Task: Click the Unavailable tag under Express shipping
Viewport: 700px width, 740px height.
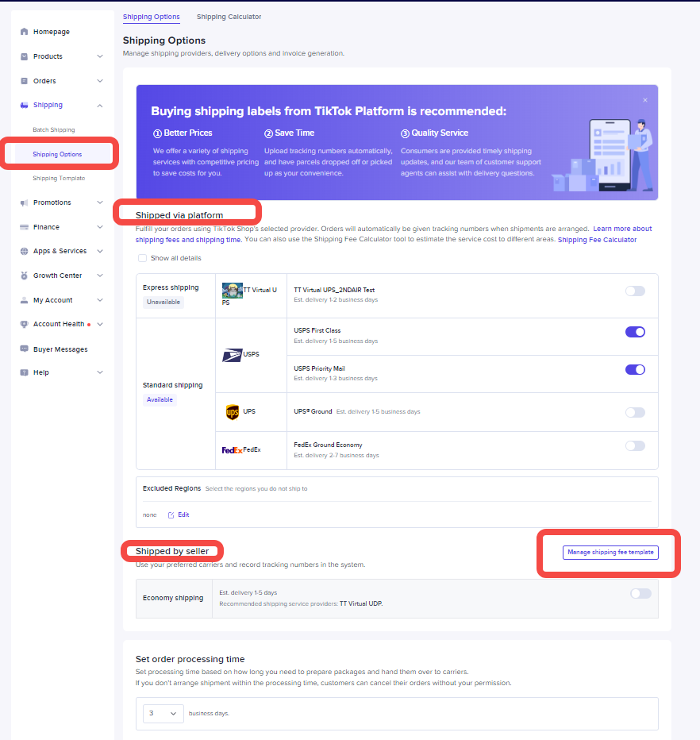Action: (x=163, y=302)
